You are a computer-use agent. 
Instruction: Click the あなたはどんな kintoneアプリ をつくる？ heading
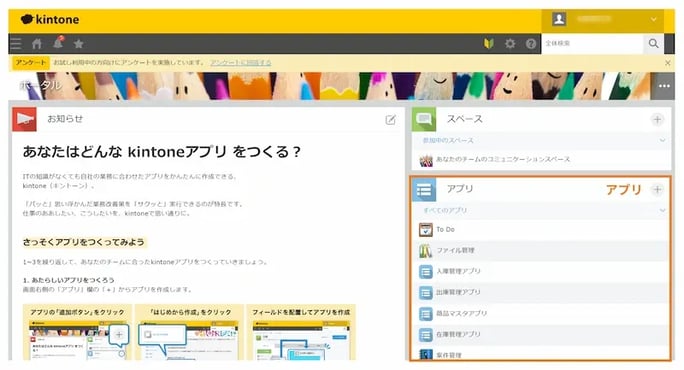pyautogui.click(x=162, y=152)
